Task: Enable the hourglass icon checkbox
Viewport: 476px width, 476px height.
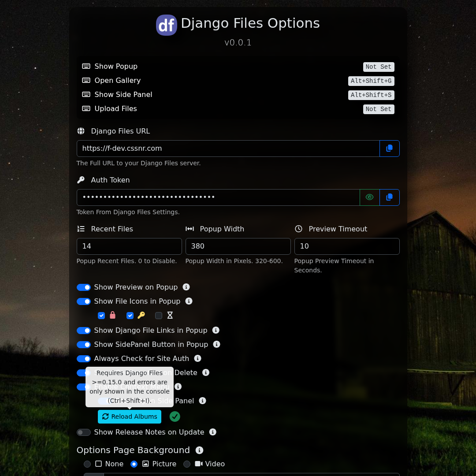Action: point(159,316)
